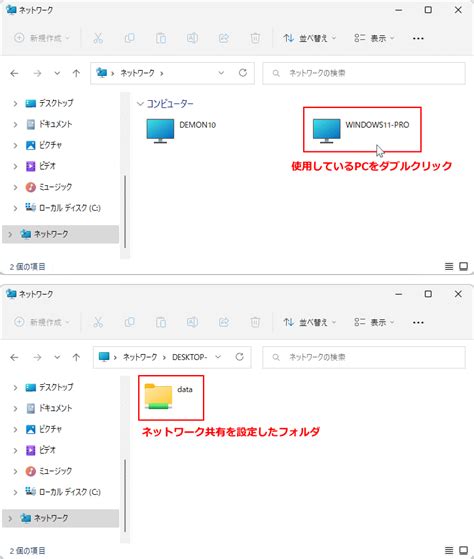
Task: Open more options ellipsis in upper window
Action: [418, 38]
